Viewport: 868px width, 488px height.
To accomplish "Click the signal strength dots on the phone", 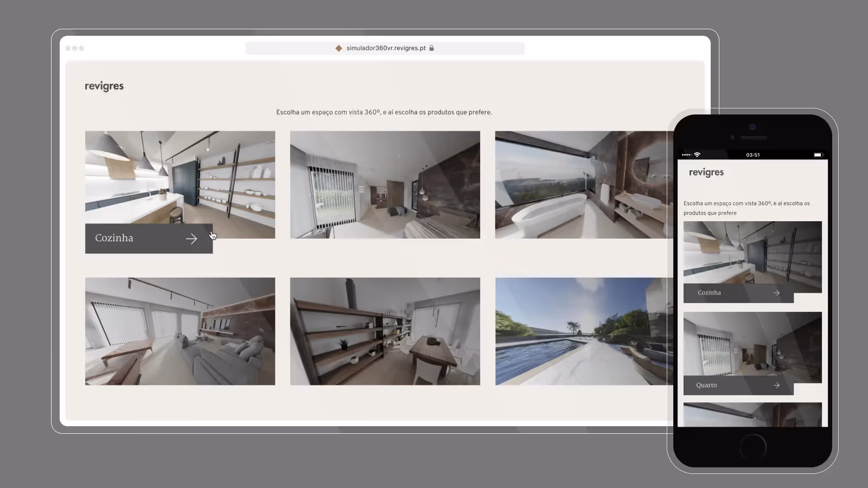I will click(686, 155).
